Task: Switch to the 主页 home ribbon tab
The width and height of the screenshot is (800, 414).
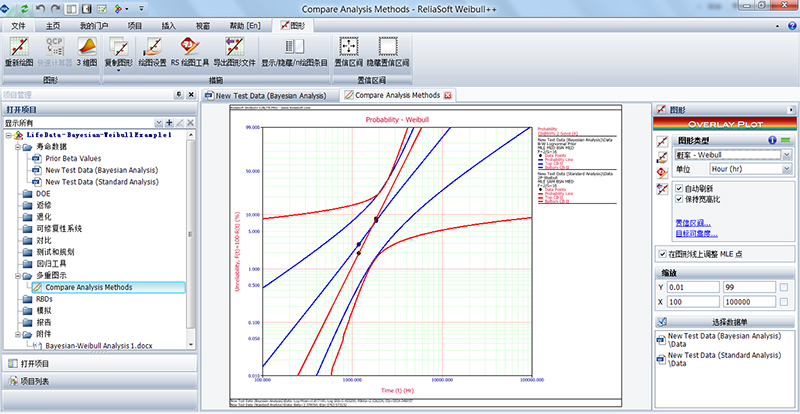Action: click(x=53, y=26)
